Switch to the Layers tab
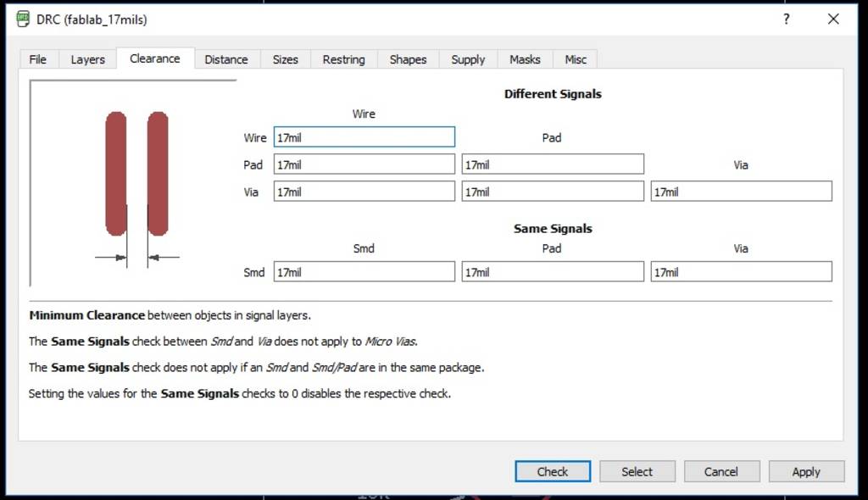 click(x=87, y=59)
